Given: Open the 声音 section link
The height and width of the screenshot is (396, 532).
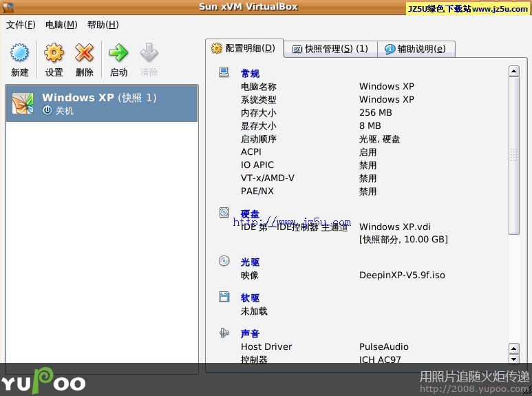Looking at the screenshot, I should point(250,333).
